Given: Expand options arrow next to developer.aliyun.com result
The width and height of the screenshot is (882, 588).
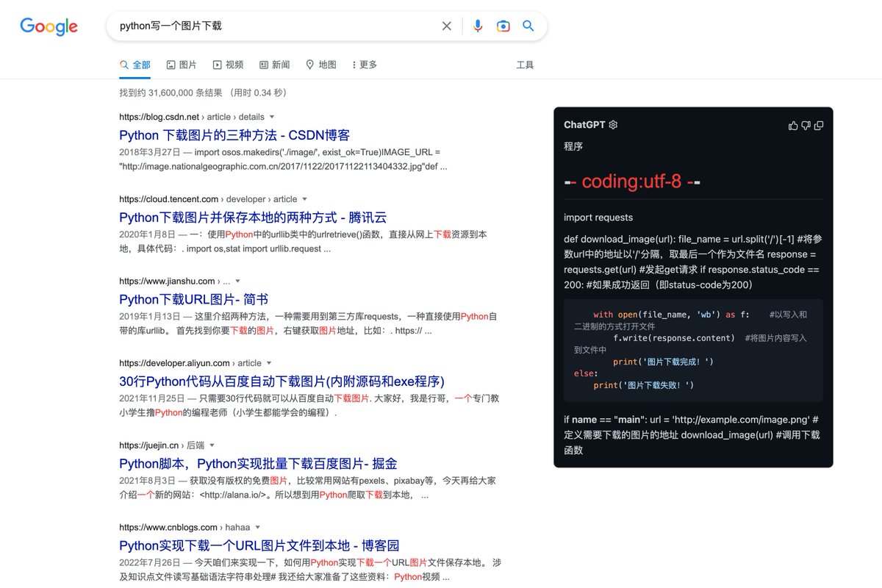Looking at the screenshot, I should 268,363.
